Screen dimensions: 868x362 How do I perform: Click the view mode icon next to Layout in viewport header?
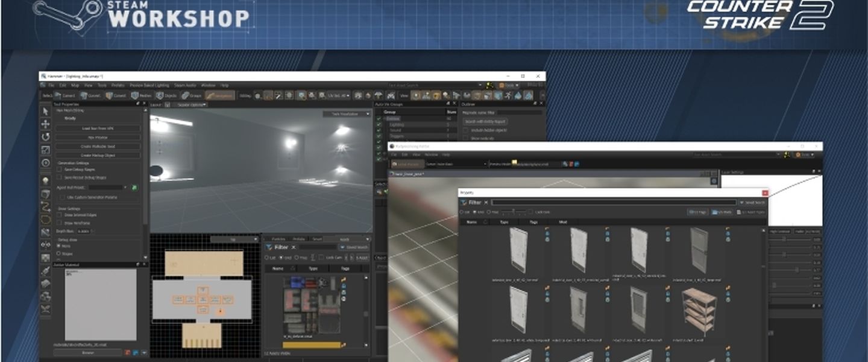167,104
